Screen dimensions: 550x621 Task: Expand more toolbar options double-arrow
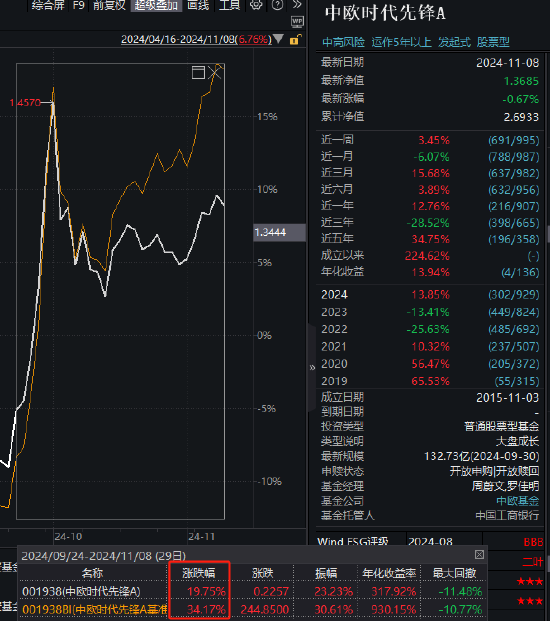point(297,5)
